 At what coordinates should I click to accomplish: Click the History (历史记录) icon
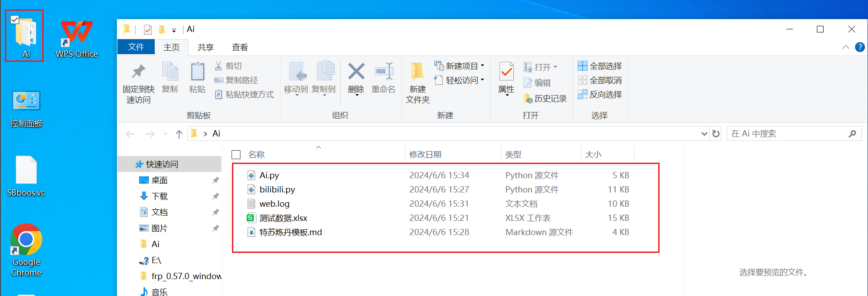click(528, 99)
